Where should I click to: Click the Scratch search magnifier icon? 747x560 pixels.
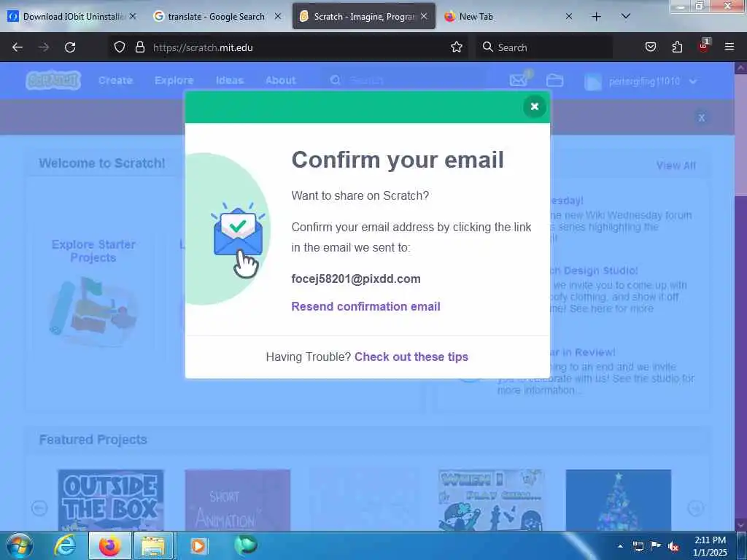pyautogui.click(x=336, y=80)
